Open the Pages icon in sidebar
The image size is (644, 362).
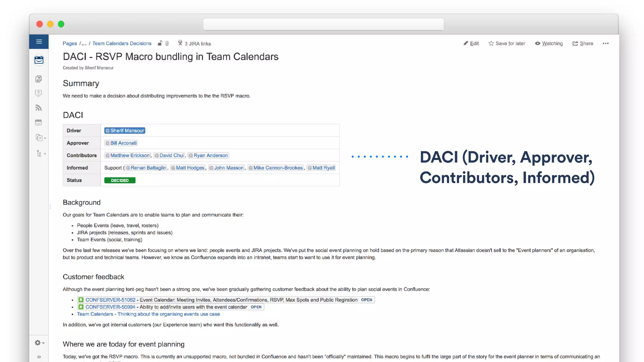tap(38, 79)
